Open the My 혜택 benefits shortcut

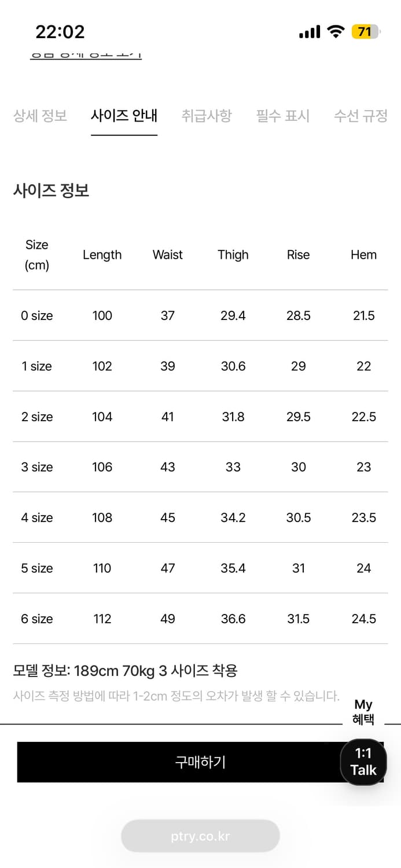coord(363,712)
